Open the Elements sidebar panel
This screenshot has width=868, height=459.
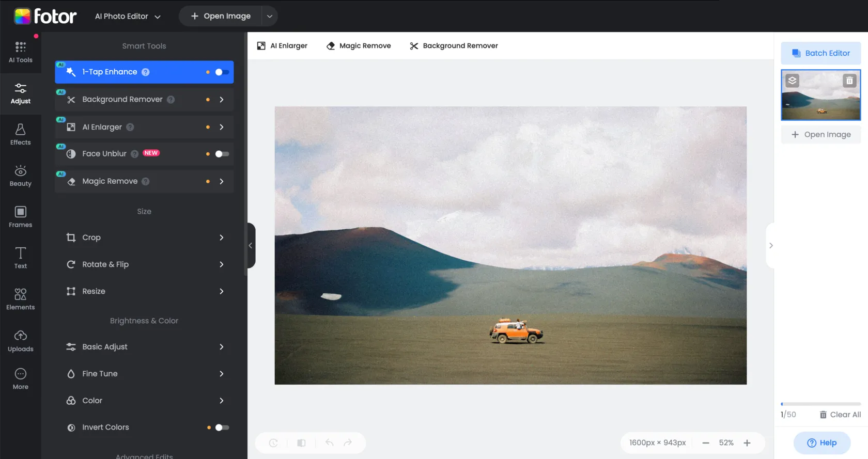point(20,299)
